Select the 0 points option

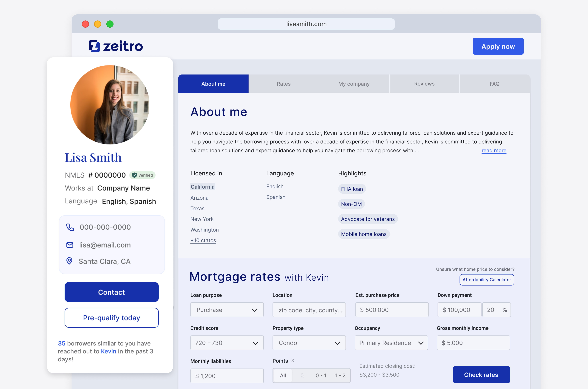click(x=302, y=376)
